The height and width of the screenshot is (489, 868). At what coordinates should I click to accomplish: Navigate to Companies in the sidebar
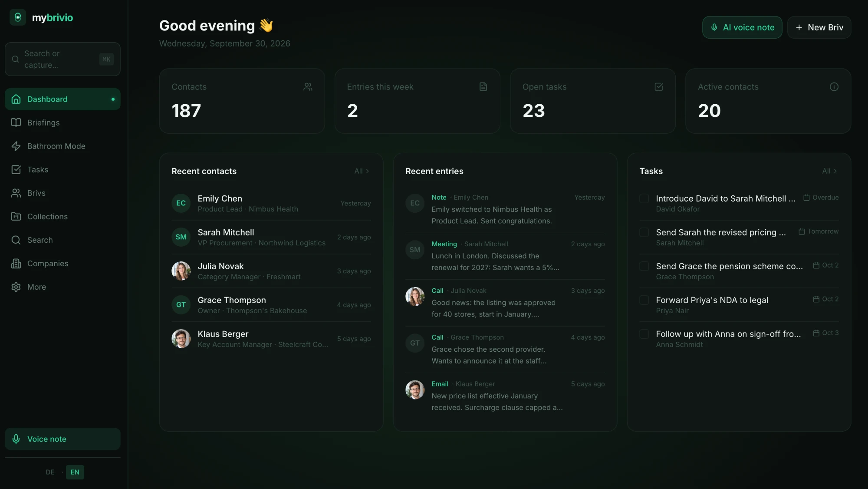[x=62, y=263]
